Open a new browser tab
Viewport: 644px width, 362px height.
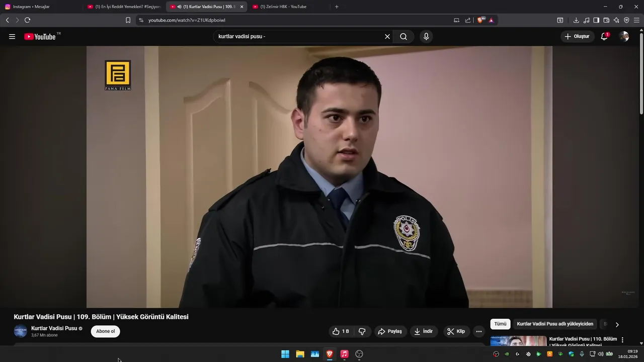tap(337, 7)
